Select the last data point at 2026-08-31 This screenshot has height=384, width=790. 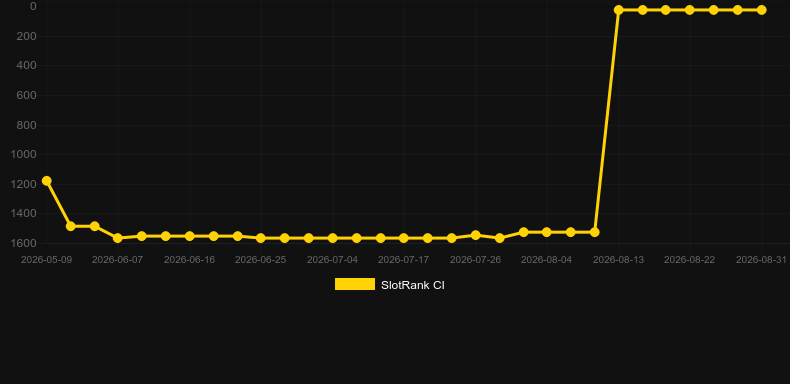761,10
